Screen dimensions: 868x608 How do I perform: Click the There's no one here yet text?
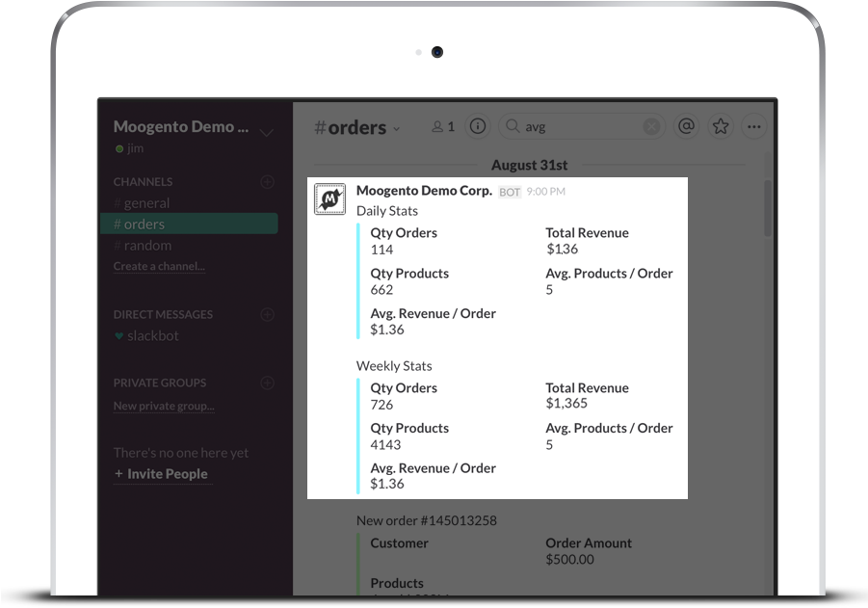point(181,453)
